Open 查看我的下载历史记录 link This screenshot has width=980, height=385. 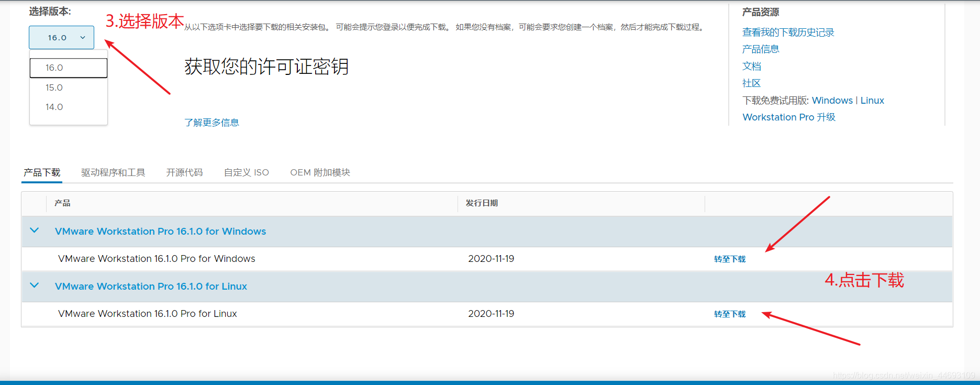point(788,32)
